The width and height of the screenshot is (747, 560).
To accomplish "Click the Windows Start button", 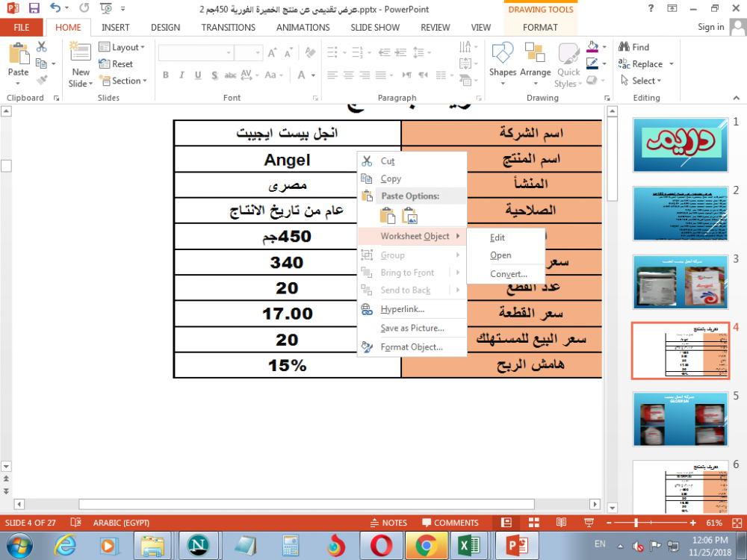I will pyautogui.click(x=19, y=545).
